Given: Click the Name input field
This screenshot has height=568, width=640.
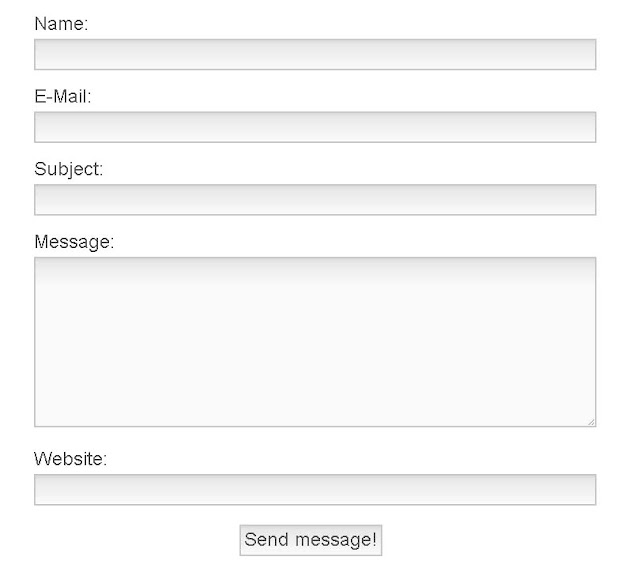Looking at the screenshot, I should [x=315, y=55].
